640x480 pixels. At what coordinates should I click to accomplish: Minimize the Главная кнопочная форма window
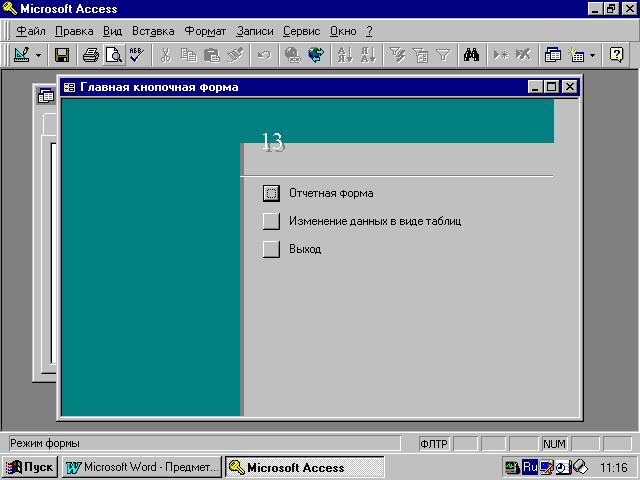[535, 87]
